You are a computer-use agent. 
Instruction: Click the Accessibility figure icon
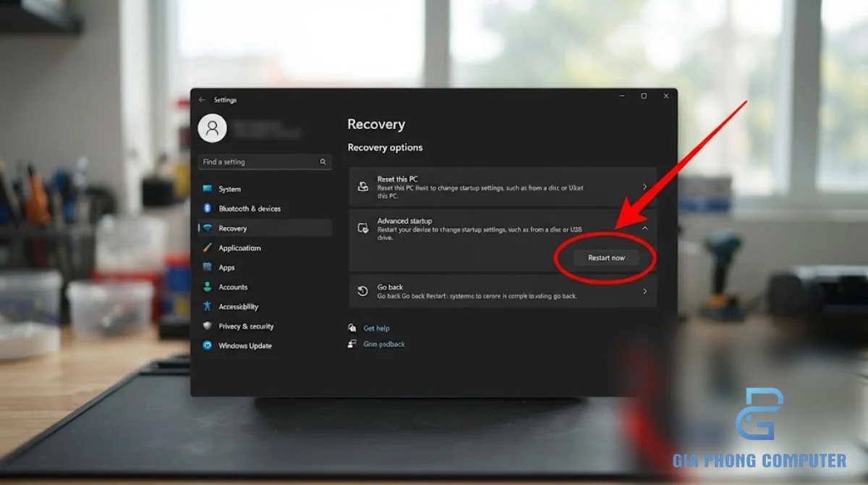[208, 306]
